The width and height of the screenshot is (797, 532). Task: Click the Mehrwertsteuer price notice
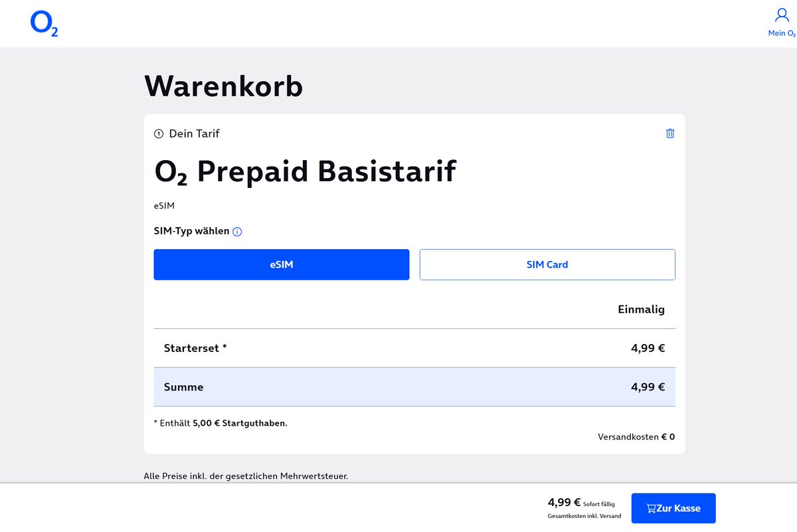(x=246, y=476)
